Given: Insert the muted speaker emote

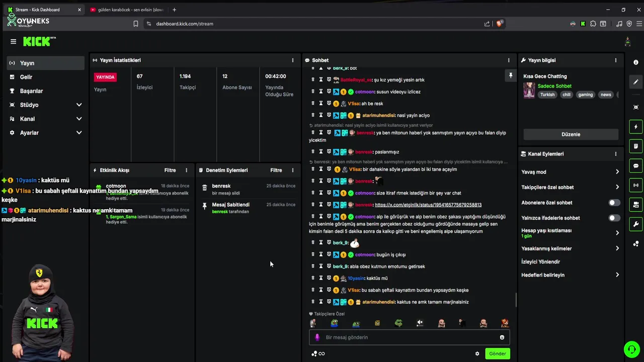Looking at the screenshot, I should pyautogui.click(x=420, y=323).
